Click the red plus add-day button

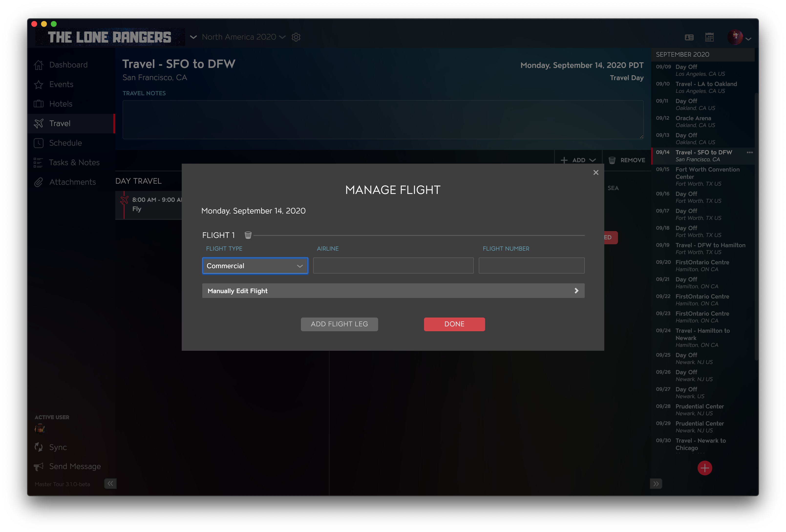[x=705, y=468]
